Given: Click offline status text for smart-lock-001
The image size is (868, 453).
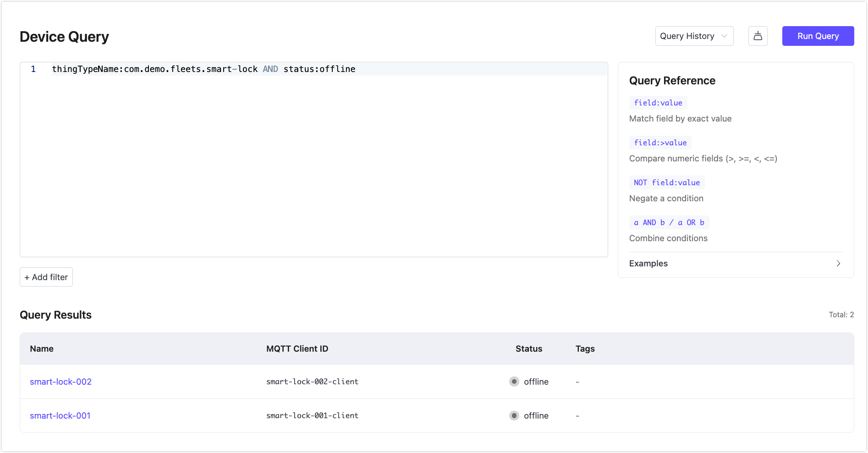Looking at the screenshot, I should click(x=536, y=415).
